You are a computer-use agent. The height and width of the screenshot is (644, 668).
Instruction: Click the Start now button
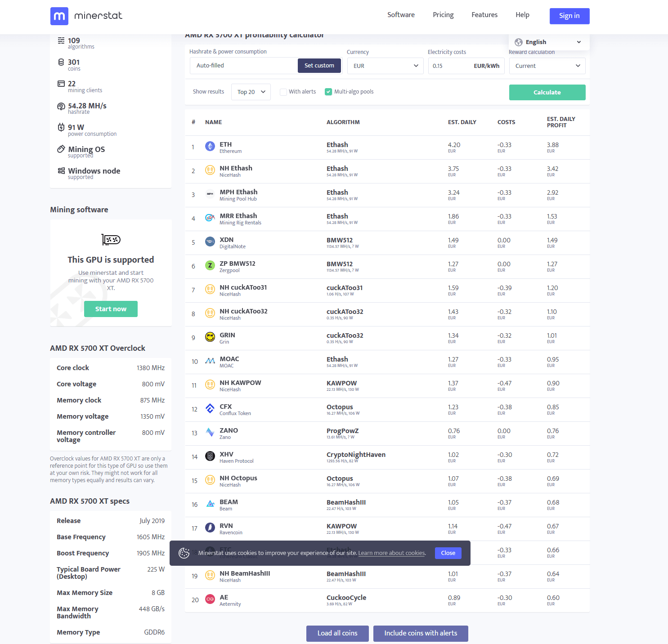(x=111, y=309)
